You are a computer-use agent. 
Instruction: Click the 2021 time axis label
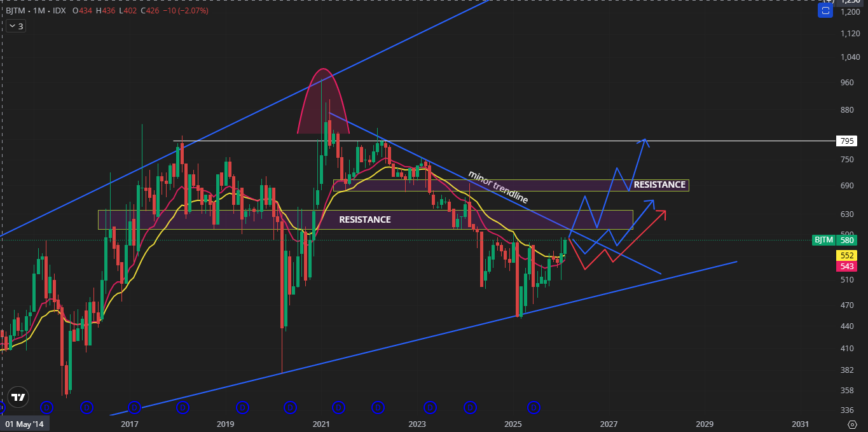point(321,424)
